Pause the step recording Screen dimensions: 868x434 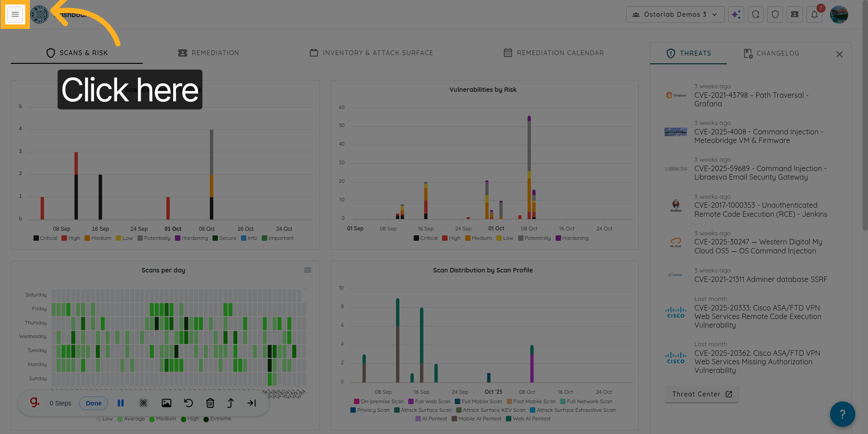tap(121, 403)
